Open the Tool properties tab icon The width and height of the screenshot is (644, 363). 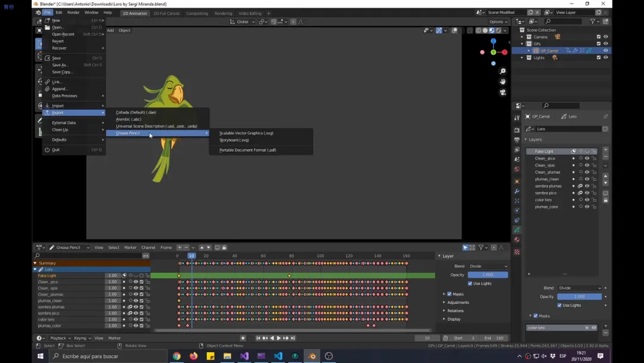(516, 118)
